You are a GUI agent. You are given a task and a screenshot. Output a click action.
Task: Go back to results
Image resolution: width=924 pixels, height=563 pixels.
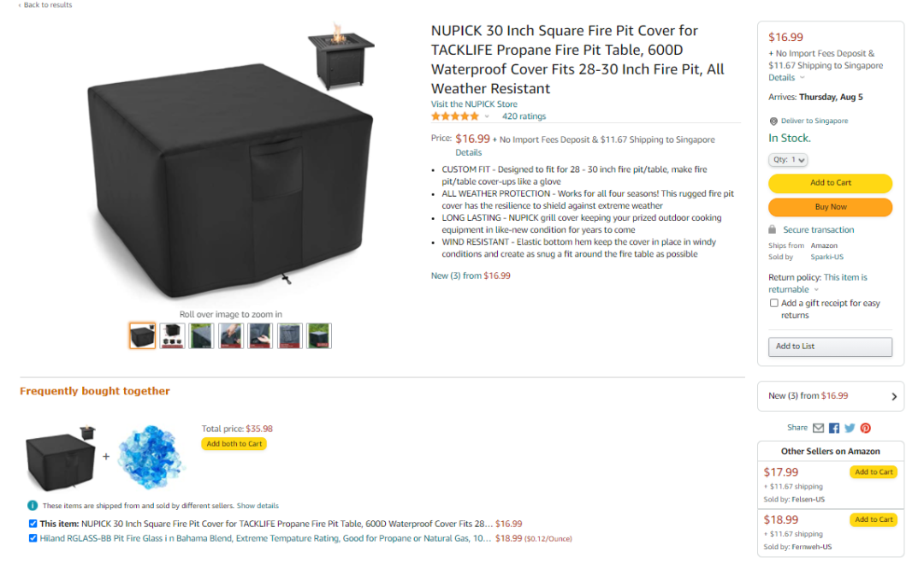point(46,5)
